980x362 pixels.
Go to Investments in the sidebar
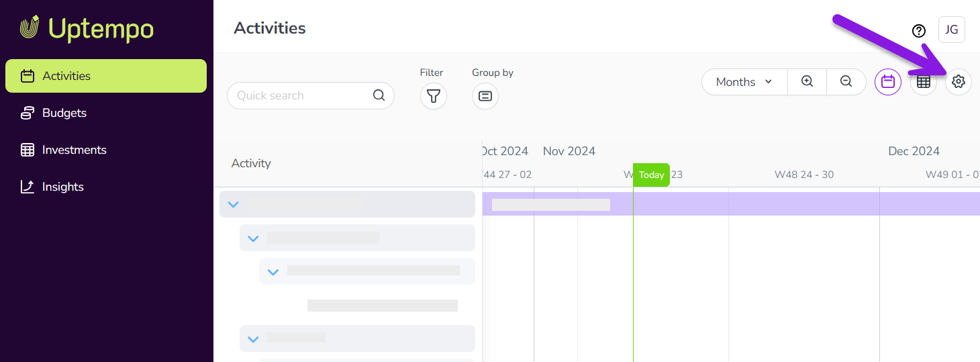74,150
